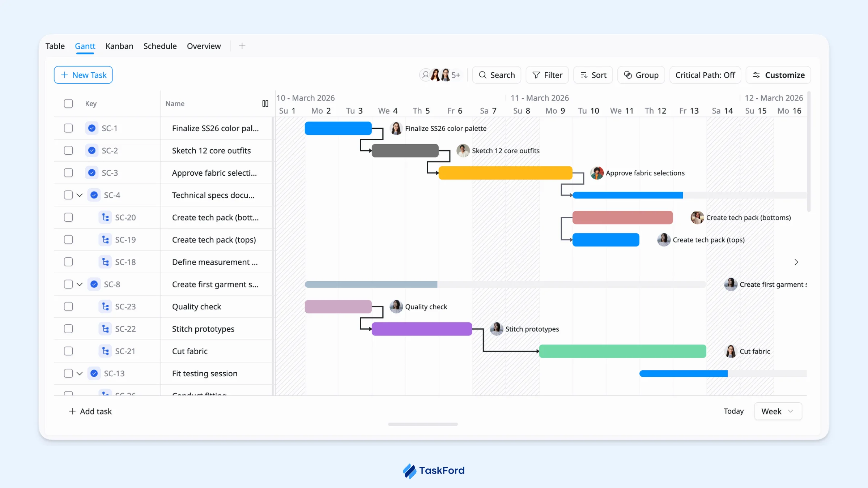Image resolution: width=868 pixels, height=488 pixels.
Task: Collapse the SC-4 Technical specs group
Action: pyautogui.click(x=80, y=195)
